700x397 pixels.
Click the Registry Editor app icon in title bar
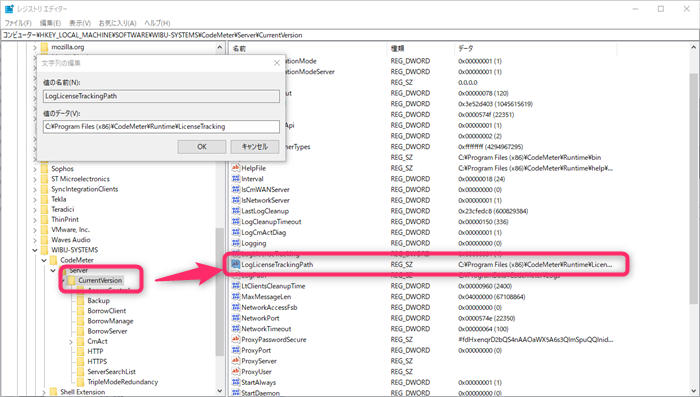coord(9,9)
